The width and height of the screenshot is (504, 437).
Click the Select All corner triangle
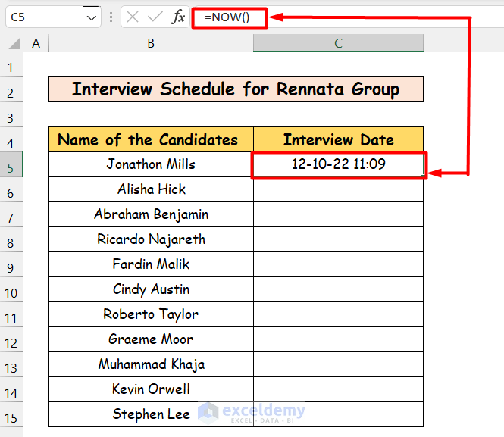click(11, 43)
